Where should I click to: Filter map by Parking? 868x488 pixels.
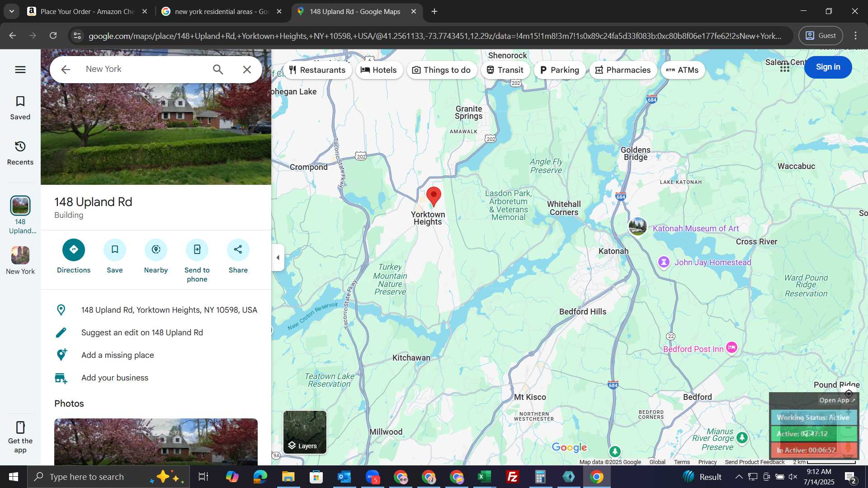pyautogui.click(x=560, y=70)
